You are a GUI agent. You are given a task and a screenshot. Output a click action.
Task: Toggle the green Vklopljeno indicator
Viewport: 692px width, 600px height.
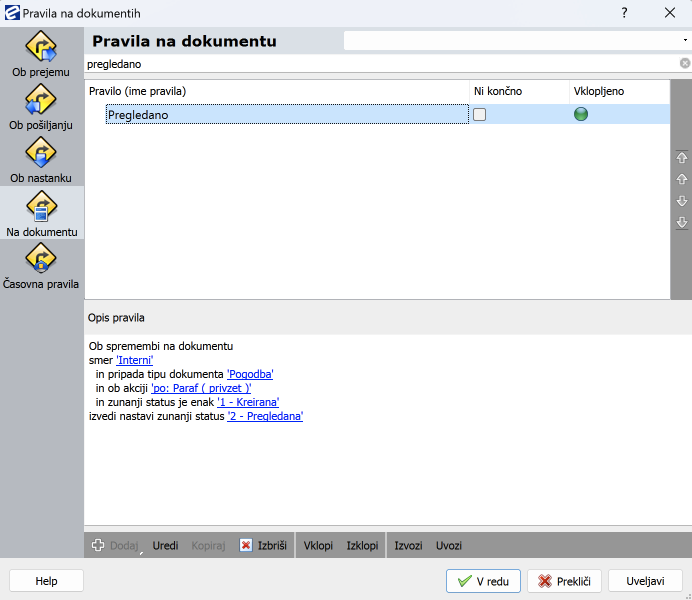pyautogui.click(x=580, y=115)
